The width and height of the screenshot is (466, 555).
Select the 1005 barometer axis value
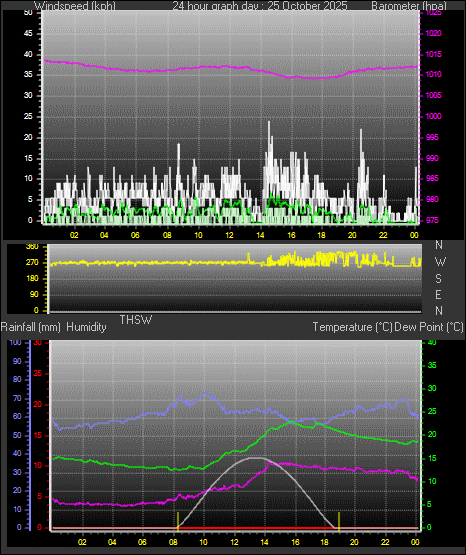pyautogui.click(x=433, y=95)
